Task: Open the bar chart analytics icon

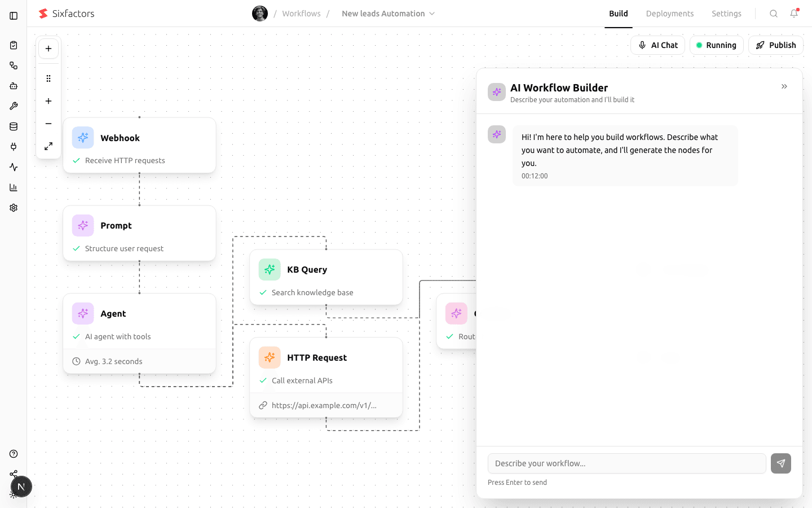Action: 14,187
